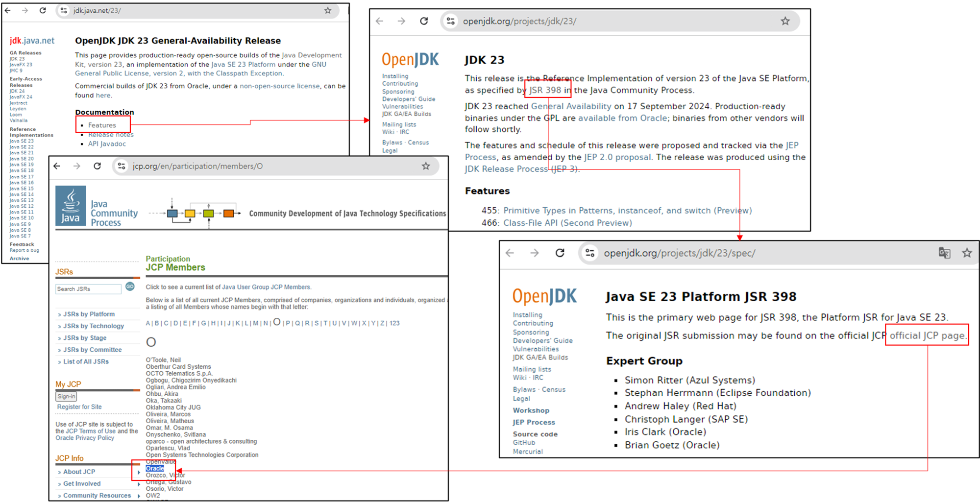Image resolution: width=980 pixels, height=502 pixels.
Task: Open 123 in the member alphabet index
Action: (x=394, y=323)
